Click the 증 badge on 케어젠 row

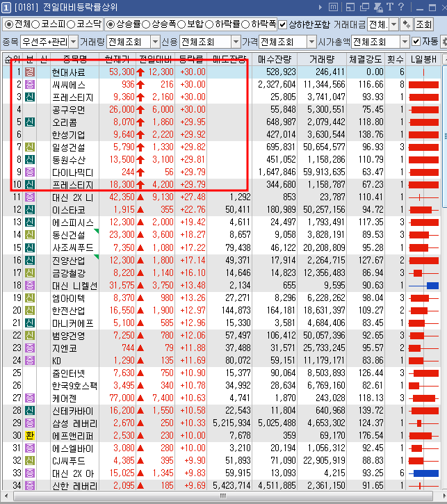click(x=30, y=398)
